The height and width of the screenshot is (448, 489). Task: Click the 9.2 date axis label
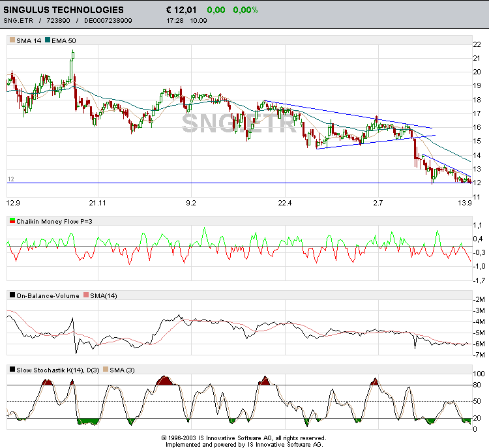click(x=191, y=203)
